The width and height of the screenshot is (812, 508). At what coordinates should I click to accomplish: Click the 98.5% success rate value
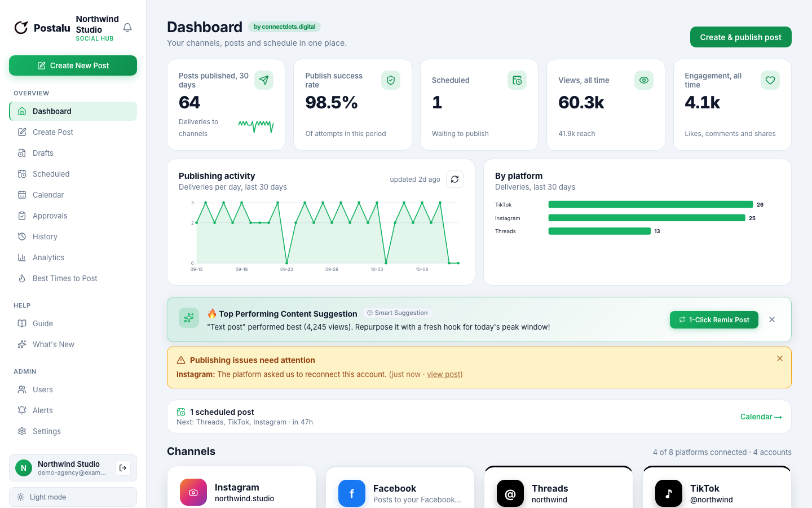tap(332, 103)
